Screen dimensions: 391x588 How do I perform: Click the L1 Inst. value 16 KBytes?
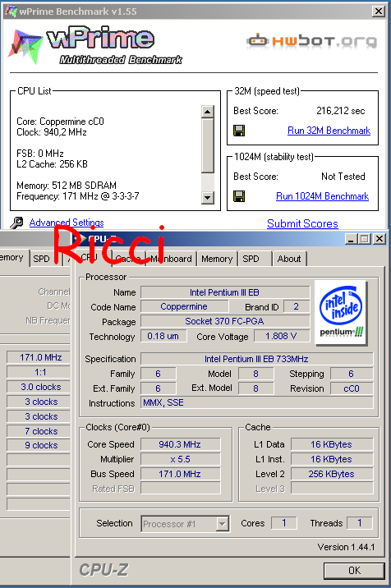coord(332,459)
